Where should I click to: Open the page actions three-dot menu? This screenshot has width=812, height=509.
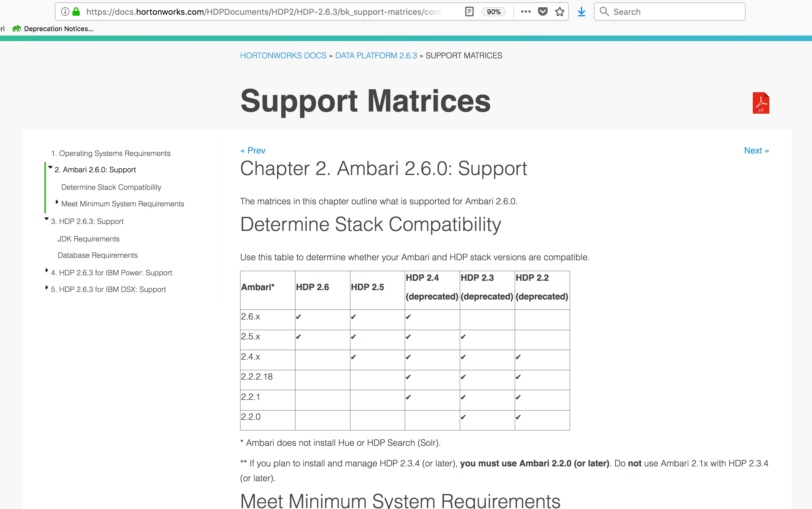pos(525,12)
